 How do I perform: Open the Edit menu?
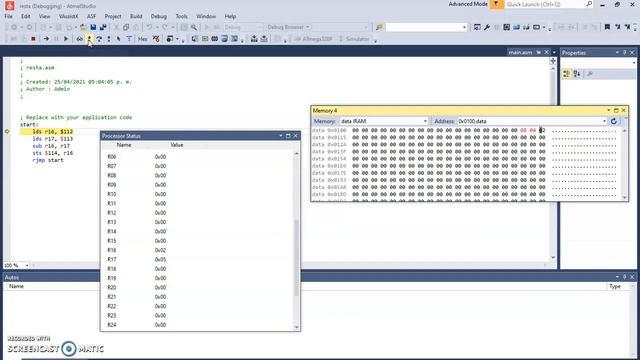26,16
